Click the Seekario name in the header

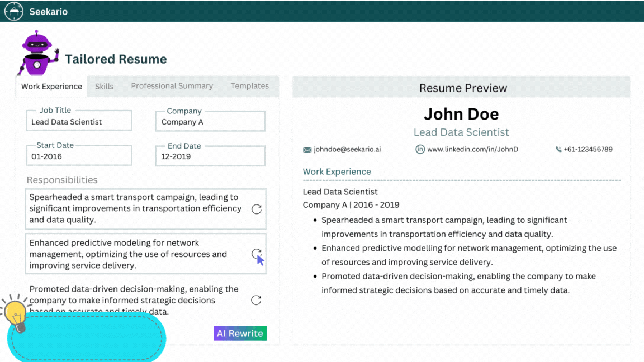[x=47, y=11]
